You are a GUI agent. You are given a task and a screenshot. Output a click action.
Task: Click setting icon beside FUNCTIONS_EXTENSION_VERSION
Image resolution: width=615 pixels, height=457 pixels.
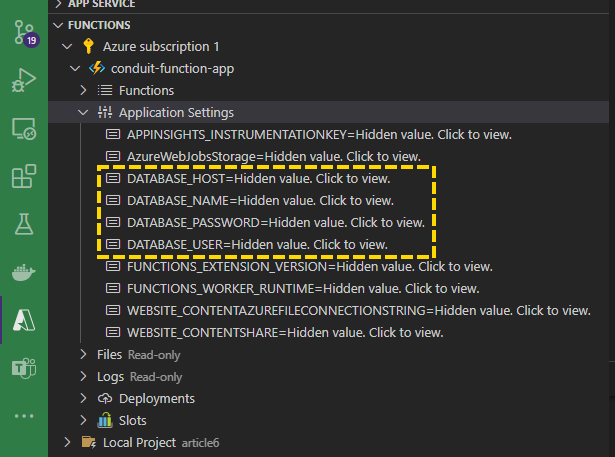(x=113, y=266)
